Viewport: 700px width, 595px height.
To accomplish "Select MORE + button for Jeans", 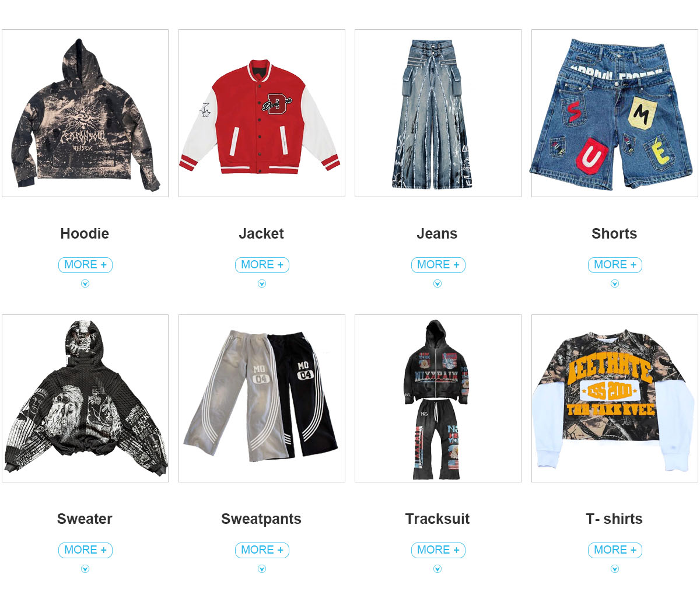I will pos(438,265).
